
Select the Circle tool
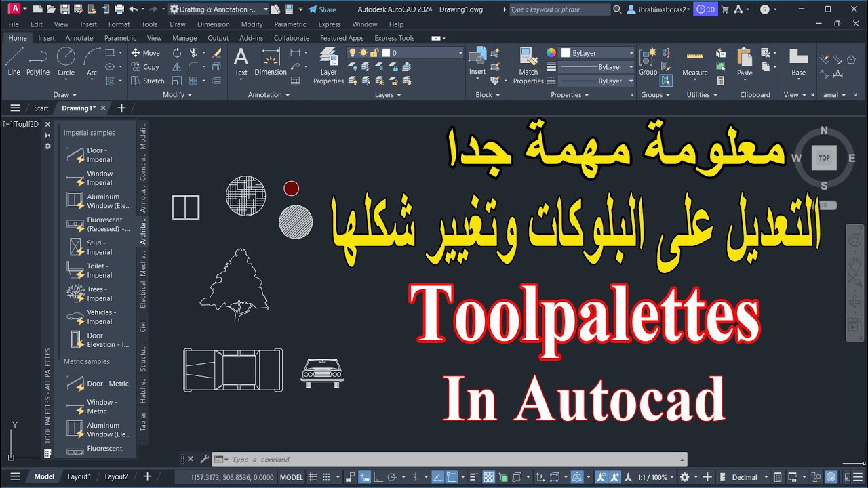pos(66,62)
